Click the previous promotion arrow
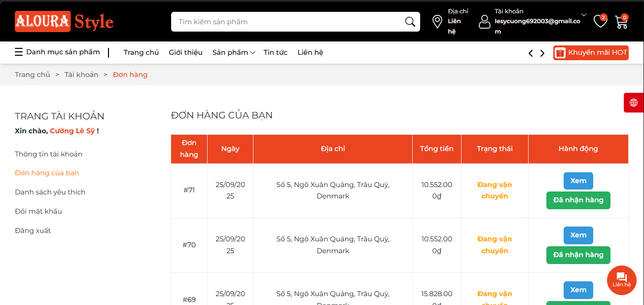Viewport: 644px width, 305px height. pyautogui.click(x=531, y=53)
